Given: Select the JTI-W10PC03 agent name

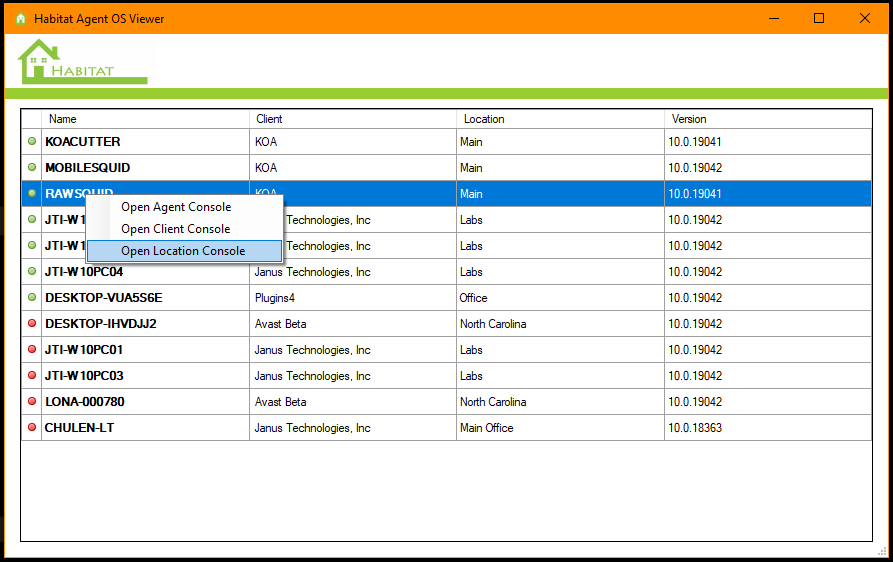Looking at the screenshot, I should tap(84, 376).
